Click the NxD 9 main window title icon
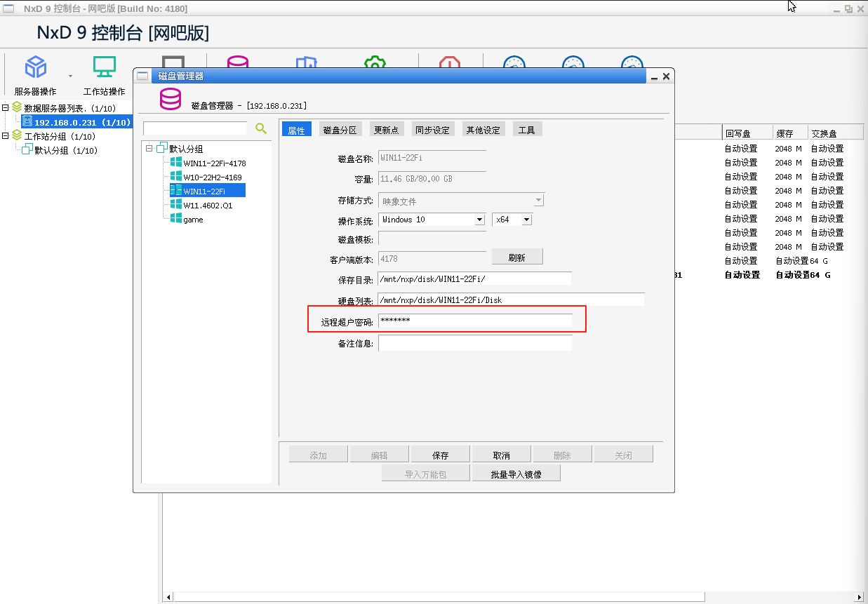 8,8
